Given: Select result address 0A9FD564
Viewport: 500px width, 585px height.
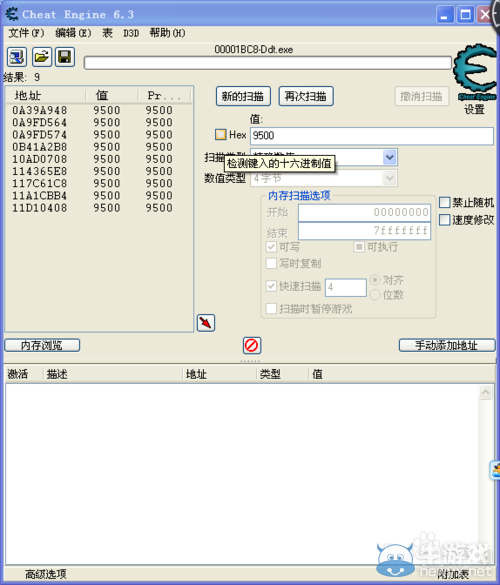Looking at the screenshot, I should pos(40,123).
